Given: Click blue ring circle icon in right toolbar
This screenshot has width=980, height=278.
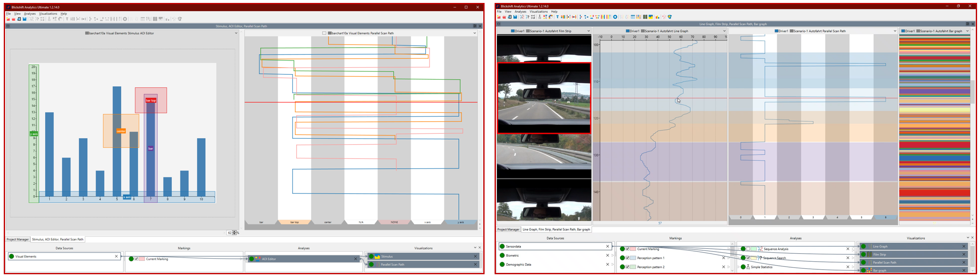Looking at the screenshot, I should point(615,17).
